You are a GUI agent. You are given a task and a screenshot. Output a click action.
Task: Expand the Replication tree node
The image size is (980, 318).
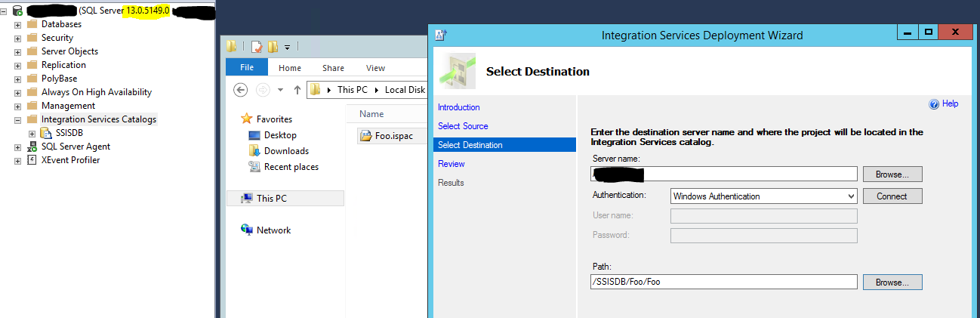coord(17,65)
